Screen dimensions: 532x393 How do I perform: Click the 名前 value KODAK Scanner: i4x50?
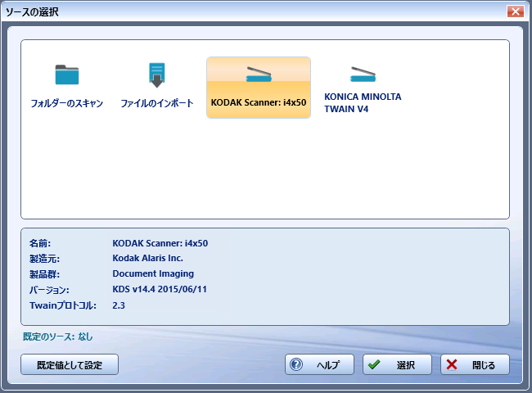click(160, 243)
